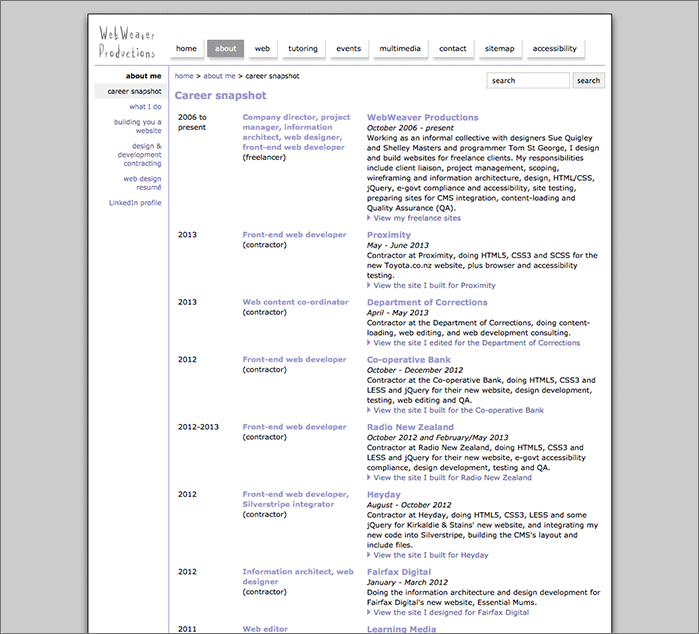Viewport: 699px width, 634px height.
Task: Open the multimedia tab
Action: (x=400, y=49)
